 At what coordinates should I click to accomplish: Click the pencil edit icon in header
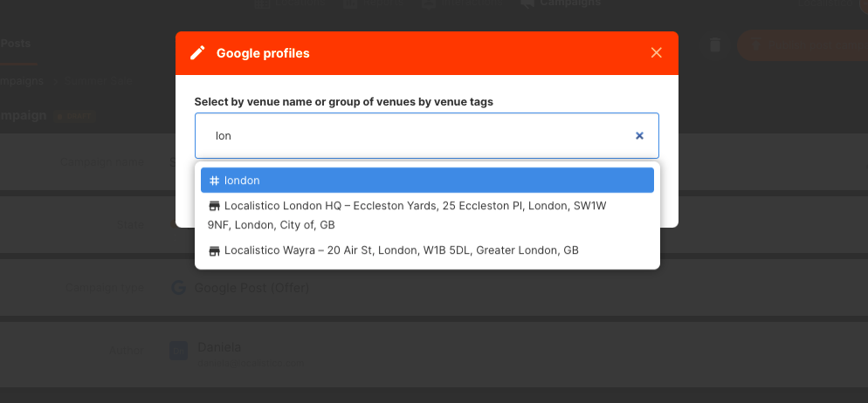click(x=197, y=53)
